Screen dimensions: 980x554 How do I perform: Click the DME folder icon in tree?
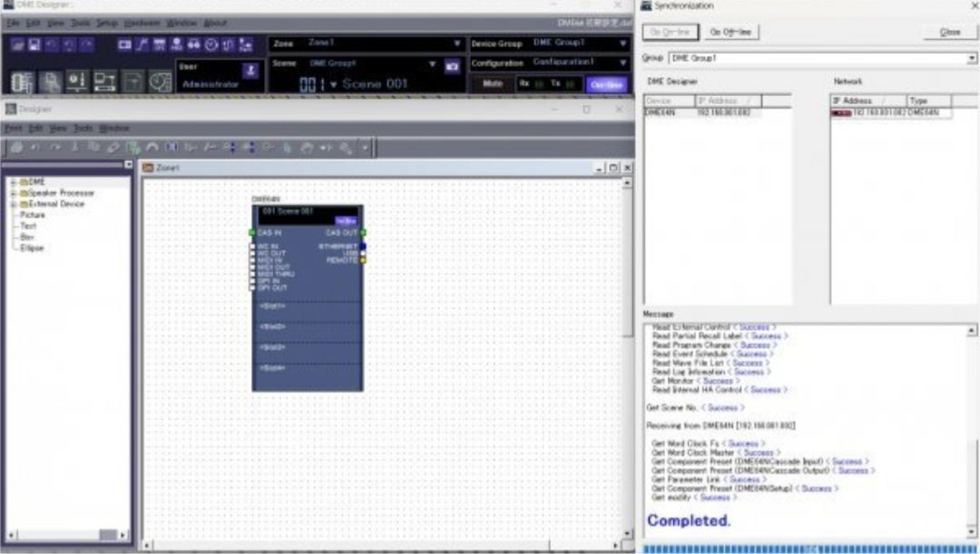(24, 182)
